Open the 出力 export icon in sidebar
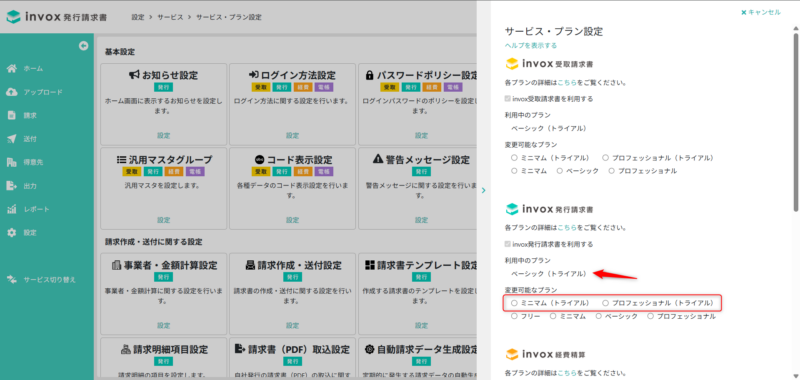 (11, 186)
